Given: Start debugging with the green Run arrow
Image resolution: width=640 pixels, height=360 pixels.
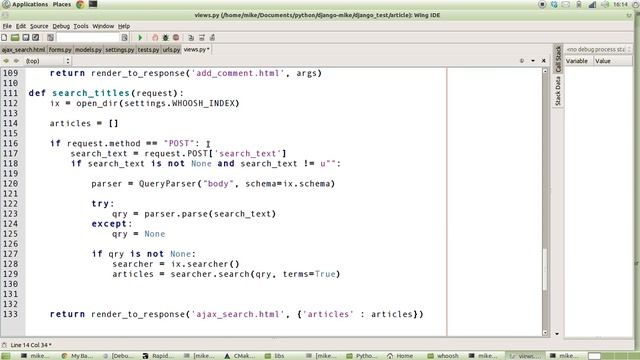Looking at the screenshot, I should pyautogui.click(x=140, y=38).
